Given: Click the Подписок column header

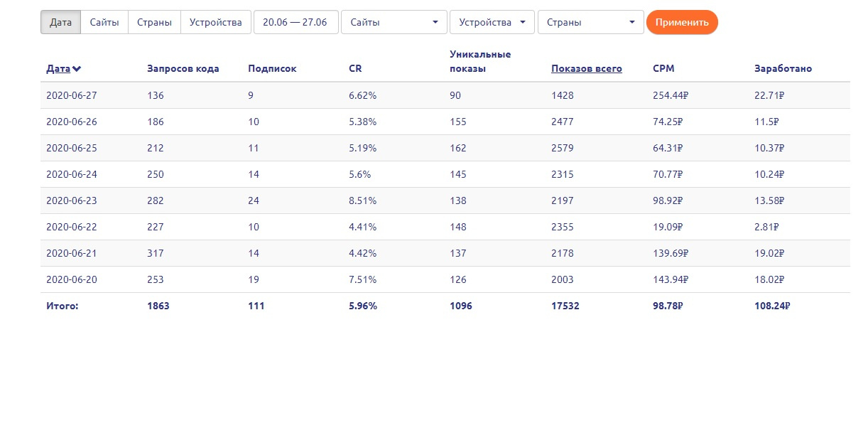Looking at the screenshot, I should coord(272,69).
